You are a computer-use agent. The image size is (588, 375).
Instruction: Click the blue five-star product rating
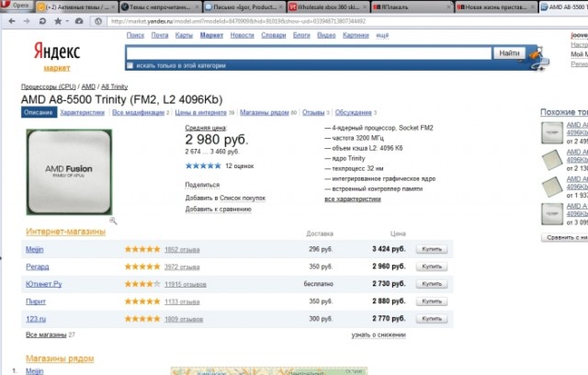point(203,165)
